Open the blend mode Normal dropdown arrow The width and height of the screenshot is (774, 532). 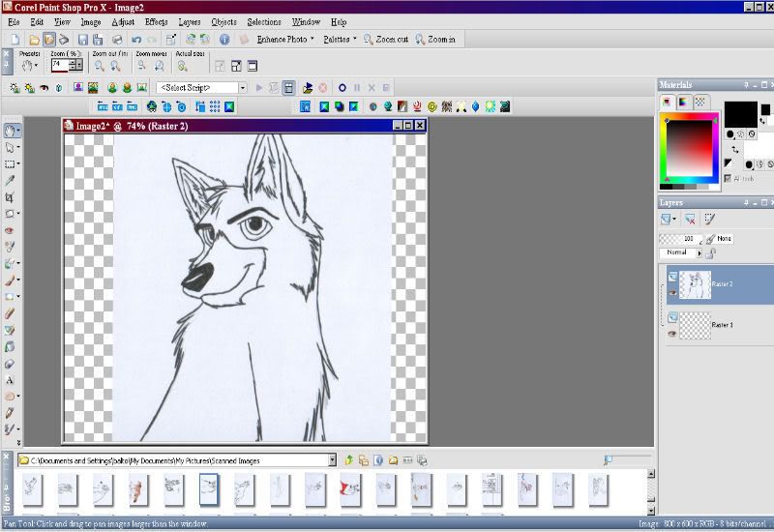(x=699, y=253)
